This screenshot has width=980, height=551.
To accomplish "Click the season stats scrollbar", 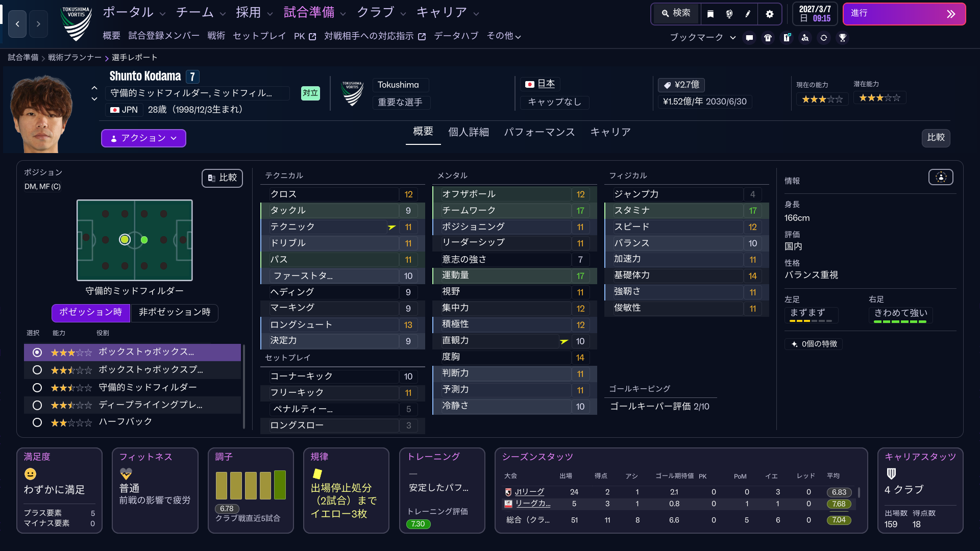I will 859,493.
